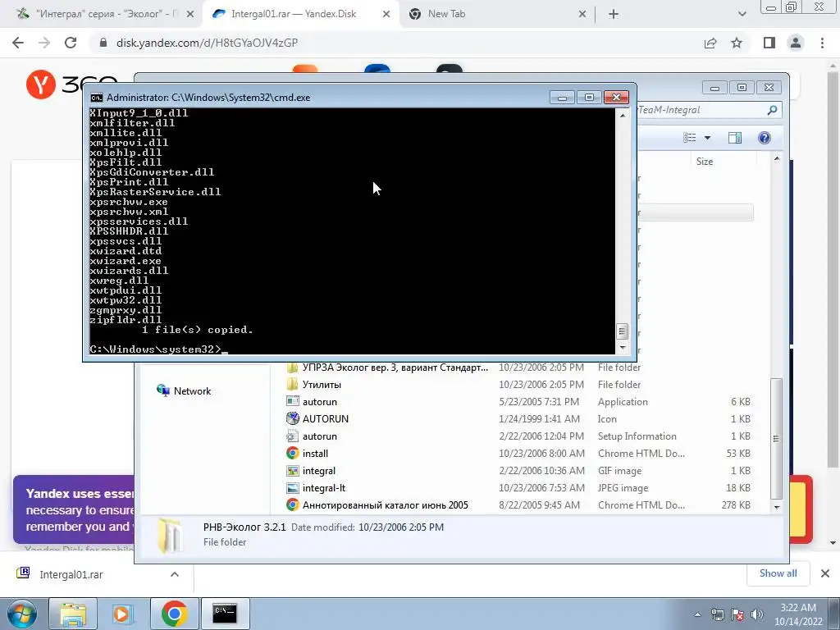The image size is (840, 630).
Task: Select the УПРЗА Эколог вер. 3 folder
Action: point(518,367)
